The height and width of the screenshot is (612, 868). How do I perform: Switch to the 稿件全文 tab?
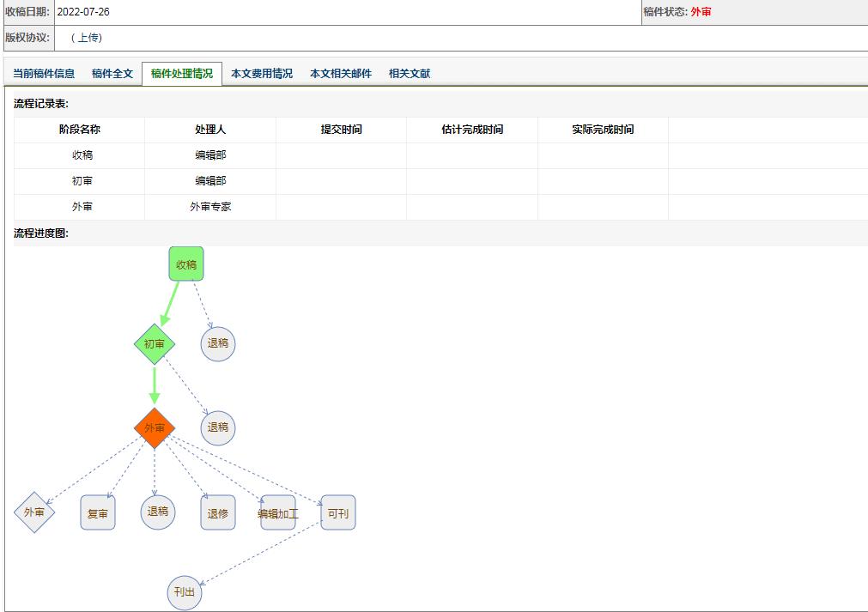112,74
